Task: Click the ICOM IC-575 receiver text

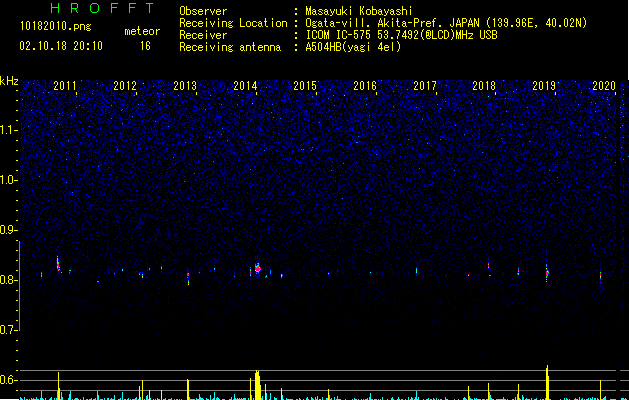Action: pyautogui.click(x=401, y=35)
